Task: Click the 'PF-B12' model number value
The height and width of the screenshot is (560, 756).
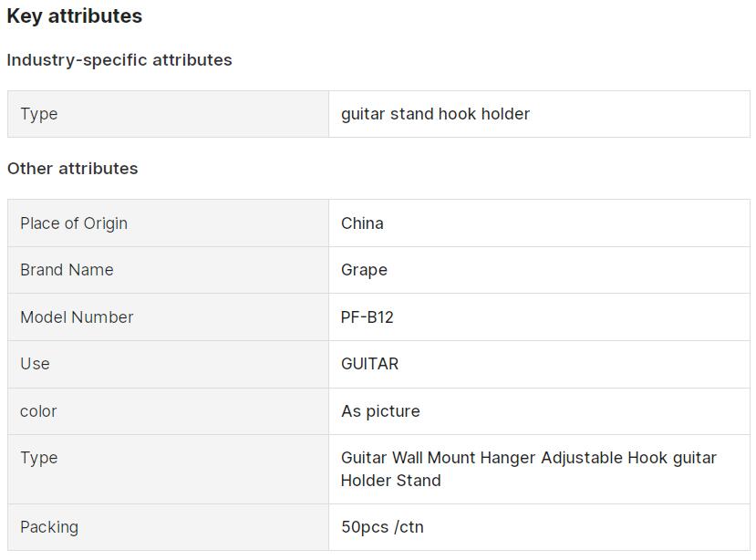Action: [x=368, y=317]
